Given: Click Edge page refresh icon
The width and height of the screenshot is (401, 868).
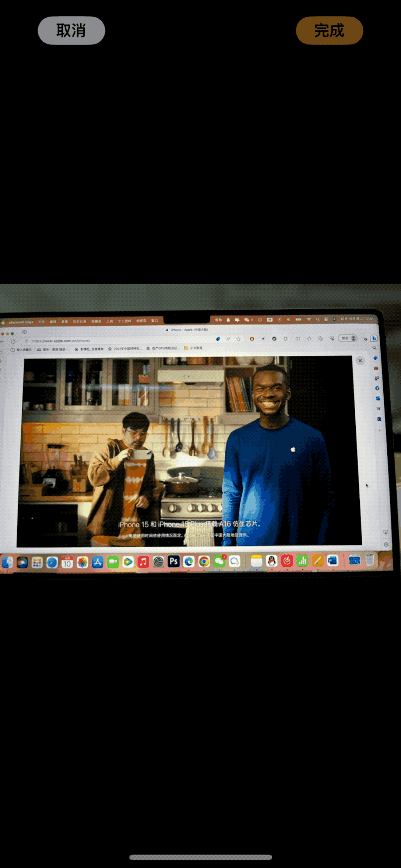Looking at the screenshot, I should click(x=13, y=341).
